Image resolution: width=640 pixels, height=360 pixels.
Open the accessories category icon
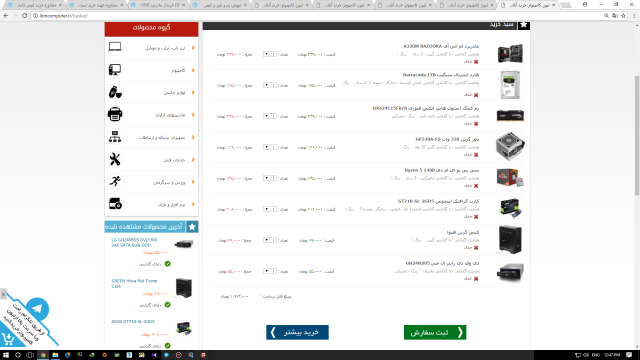click(115, 92)
